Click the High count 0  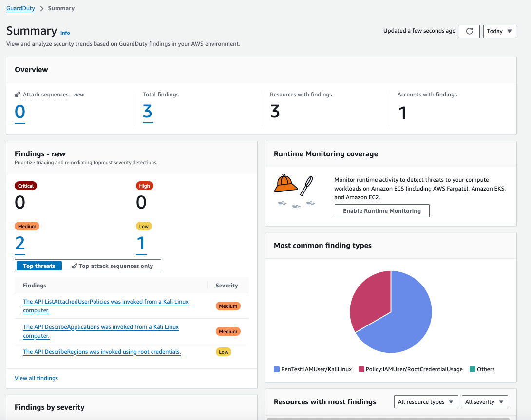(x=141, y=202)
